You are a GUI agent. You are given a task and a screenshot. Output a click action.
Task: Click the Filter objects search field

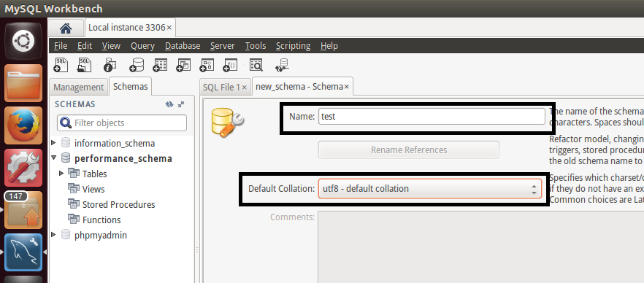[x=122, y=123]
